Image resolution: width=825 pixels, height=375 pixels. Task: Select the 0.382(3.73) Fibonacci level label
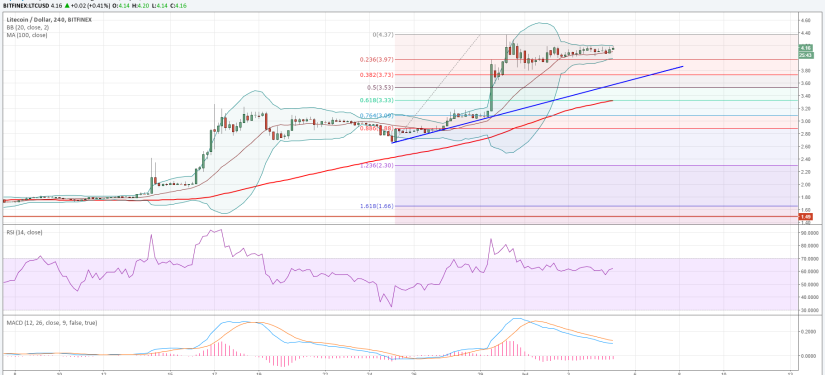tap(377, 75)
